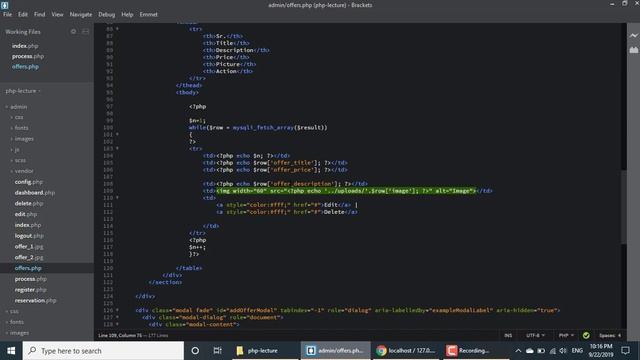Open the php-lecture project dropdown
The height and width of the screenshot is (360, 640).
click(23, 91)
